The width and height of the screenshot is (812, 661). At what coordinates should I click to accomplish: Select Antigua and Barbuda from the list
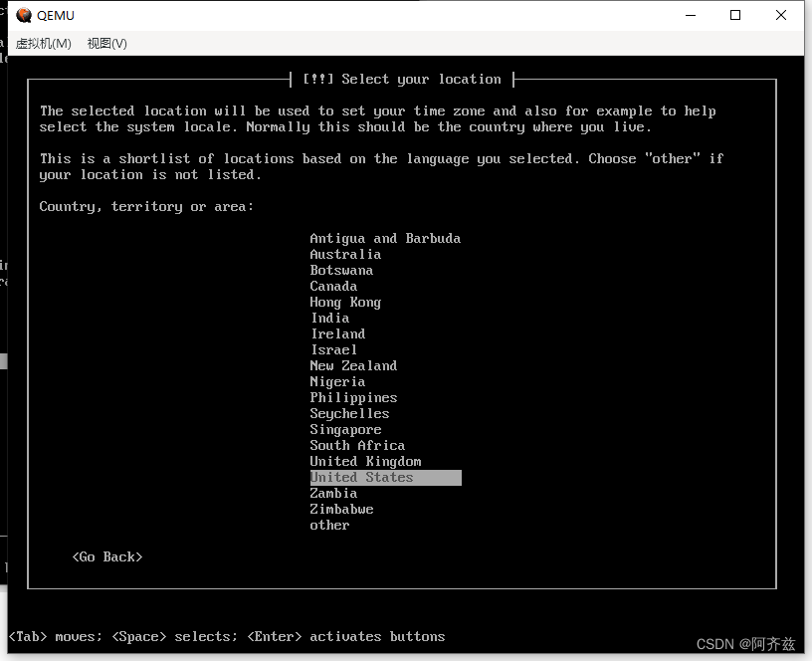[385, 238]
